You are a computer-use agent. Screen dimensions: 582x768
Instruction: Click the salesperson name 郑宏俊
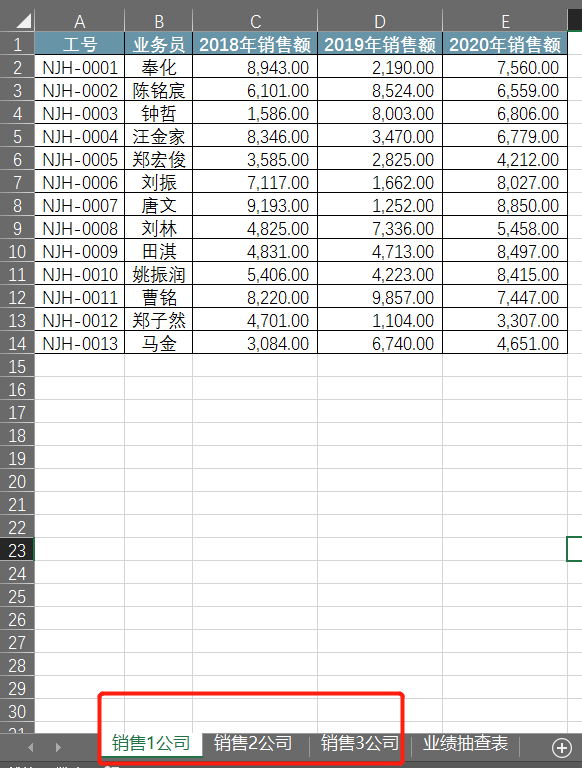(x=159, y=160)
